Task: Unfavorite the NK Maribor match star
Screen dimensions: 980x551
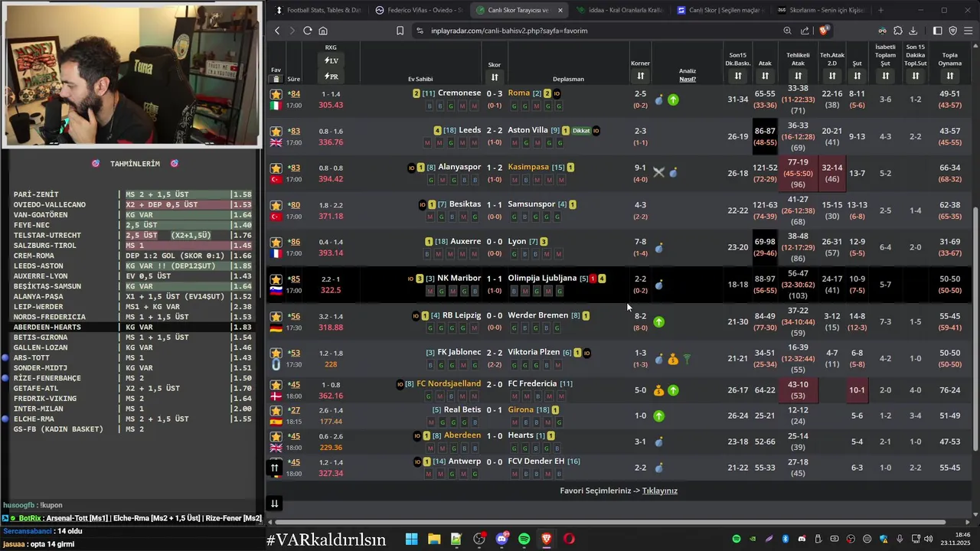Action: [x=276, y=279]
